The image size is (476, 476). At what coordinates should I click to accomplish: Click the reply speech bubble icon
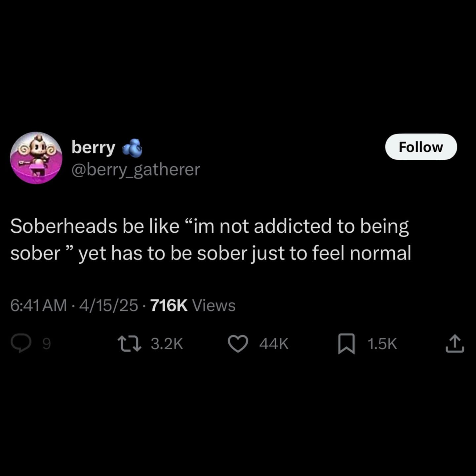[21, 344]
